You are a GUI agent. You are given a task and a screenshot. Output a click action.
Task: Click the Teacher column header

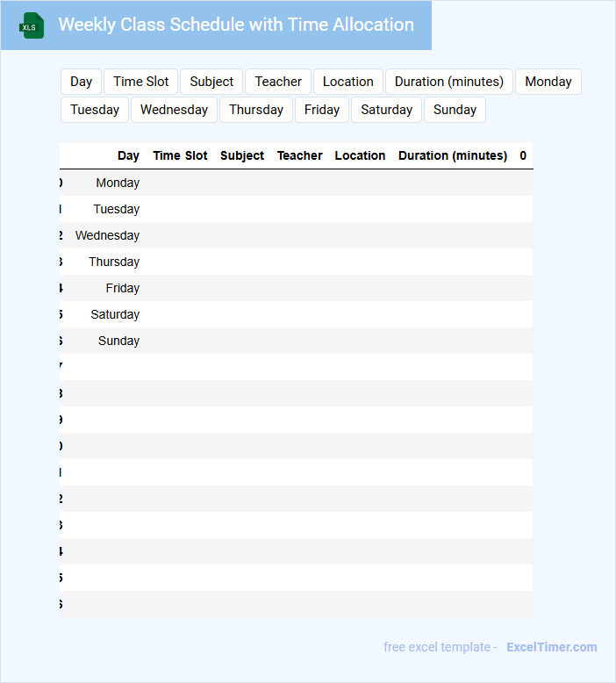(x=300, y=155)
